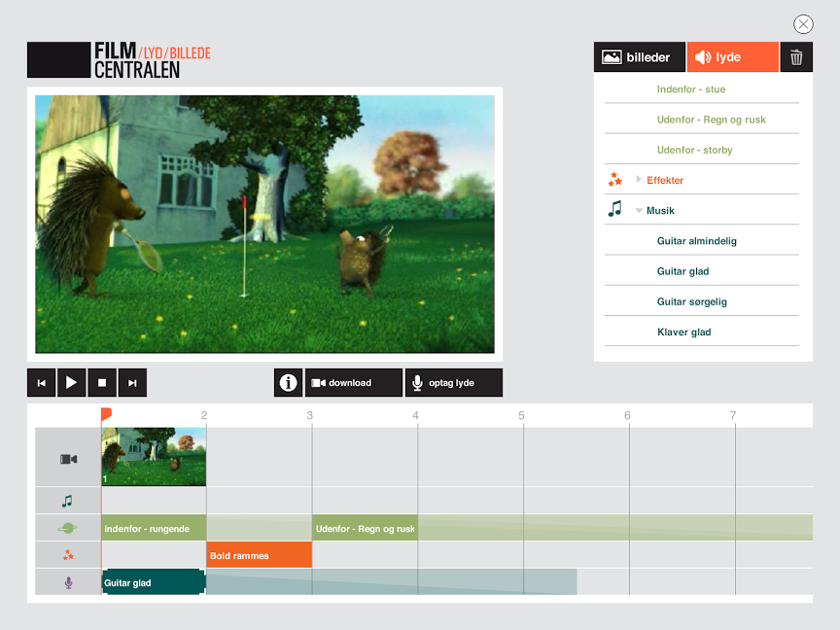840x630 pixels.
Task: Click the trash can icon
Action: [796, 56]
